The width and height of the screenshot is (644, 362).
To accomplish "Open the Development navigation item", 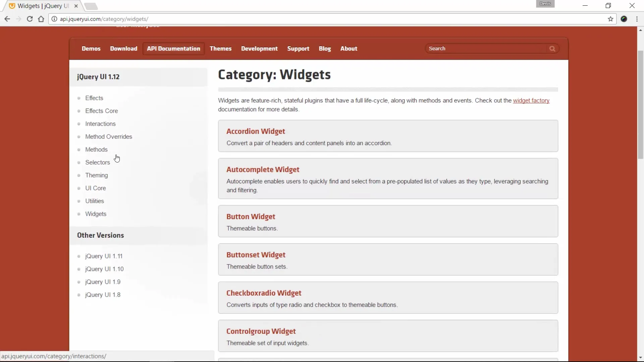I will pos(259,49).
